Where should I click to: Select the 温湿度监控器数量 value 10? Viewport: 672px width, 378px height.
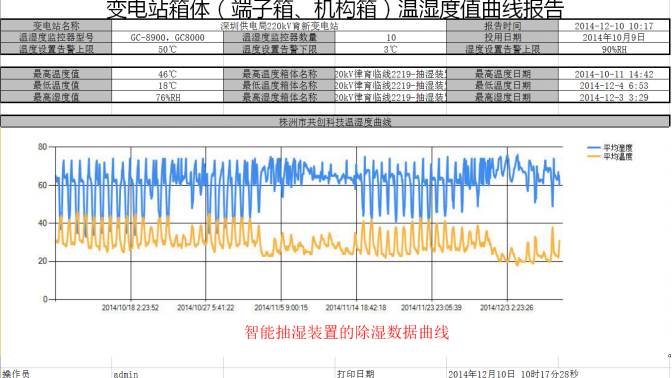[390, 37]
